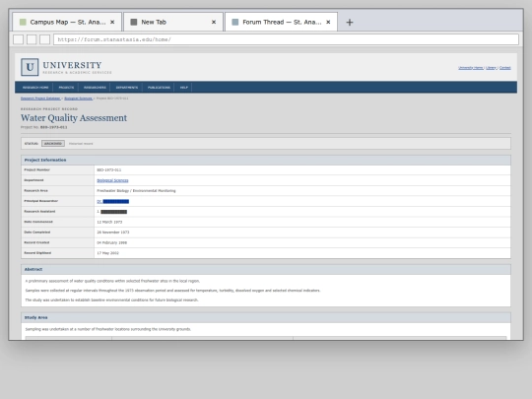Screen dimensions: 532x399
Task: Open Biological Sciences link in Department row
Action: click(x=112, y=180)
